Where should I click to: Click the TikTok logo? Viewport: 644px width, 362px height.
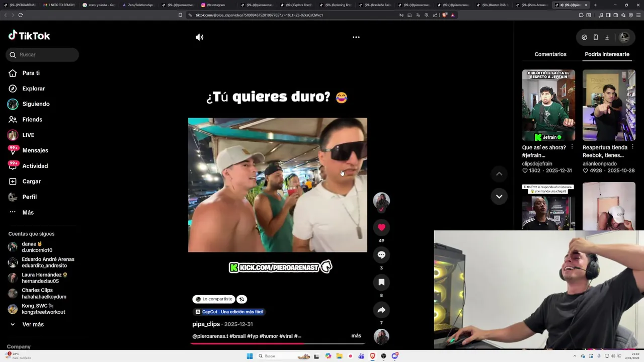(x=29, y=36)
